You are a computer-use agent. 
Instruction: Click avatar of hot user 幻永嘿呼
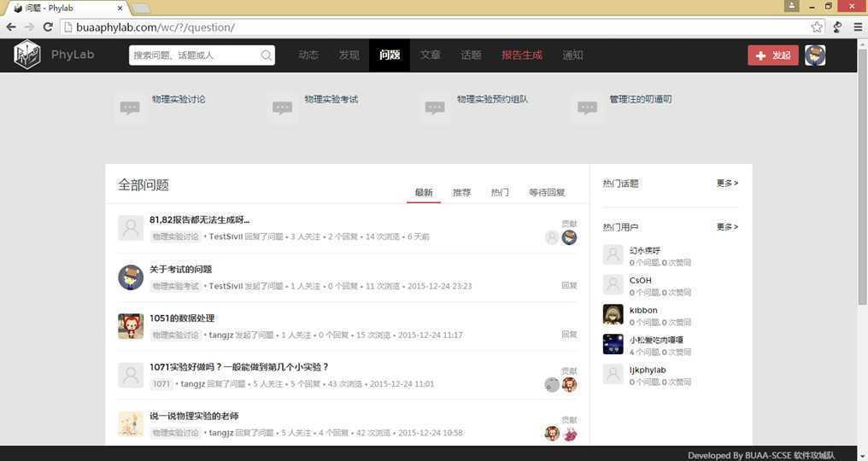tap(613, 254)
